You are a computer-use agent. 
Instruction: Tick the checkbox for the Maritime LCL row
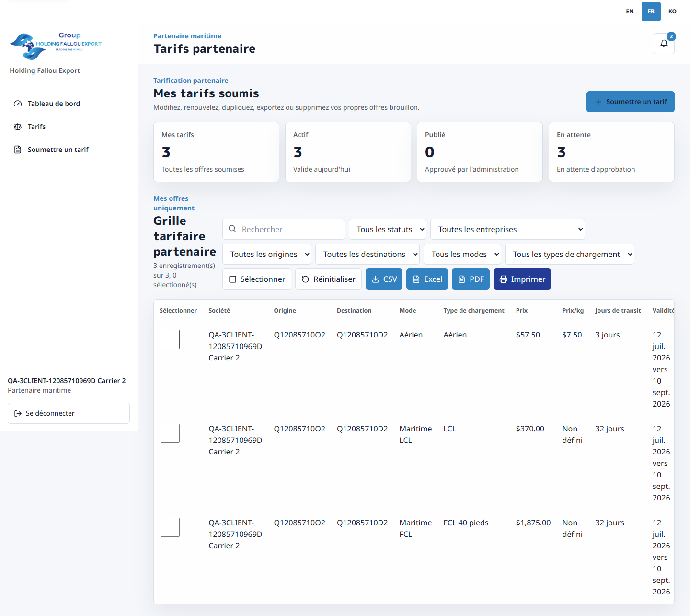pos(170,433)
